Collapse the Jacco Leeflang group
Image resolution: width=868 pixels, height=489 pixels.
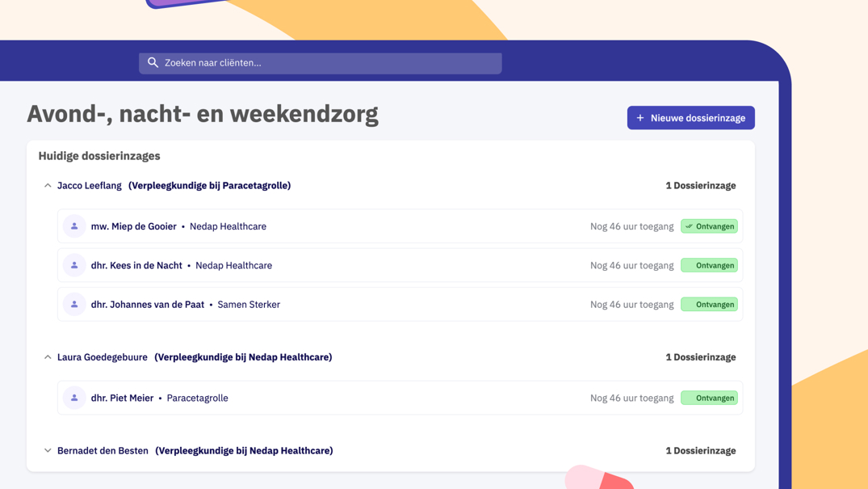[x=48, y=186]
